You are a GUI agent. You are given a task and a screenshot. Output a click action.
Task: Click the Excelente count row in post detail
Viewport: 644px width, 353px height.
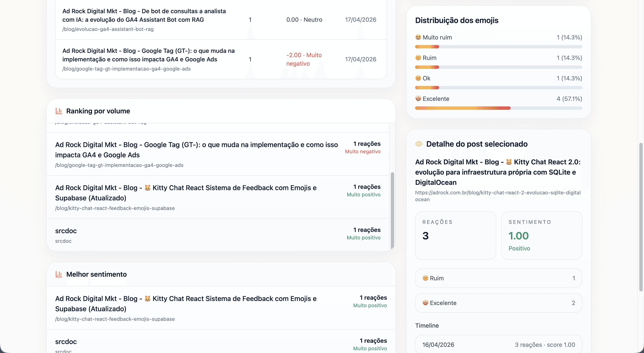(498, 303)
